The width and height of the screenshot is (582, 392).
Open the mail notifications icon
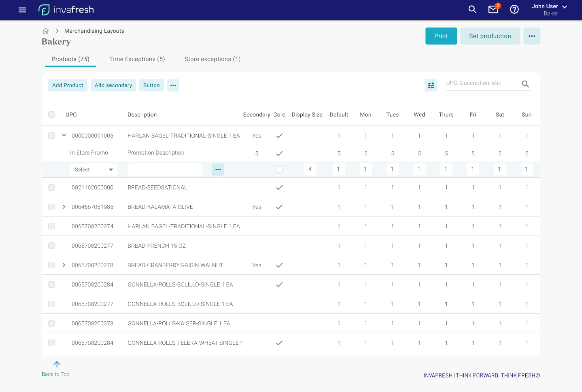point(493,10)
